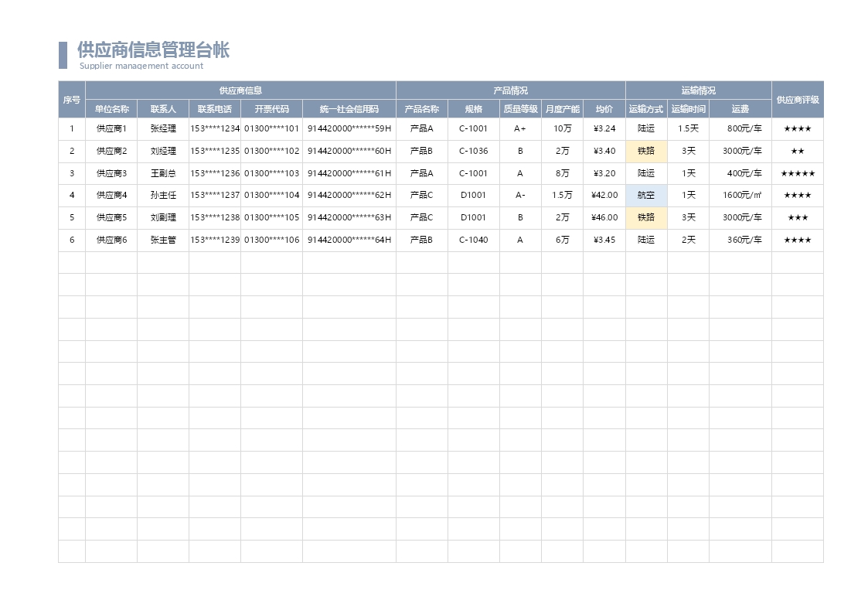Select 铁路 cell in 供应商5 row
868x614 pixels.
[x=647, y=217]
